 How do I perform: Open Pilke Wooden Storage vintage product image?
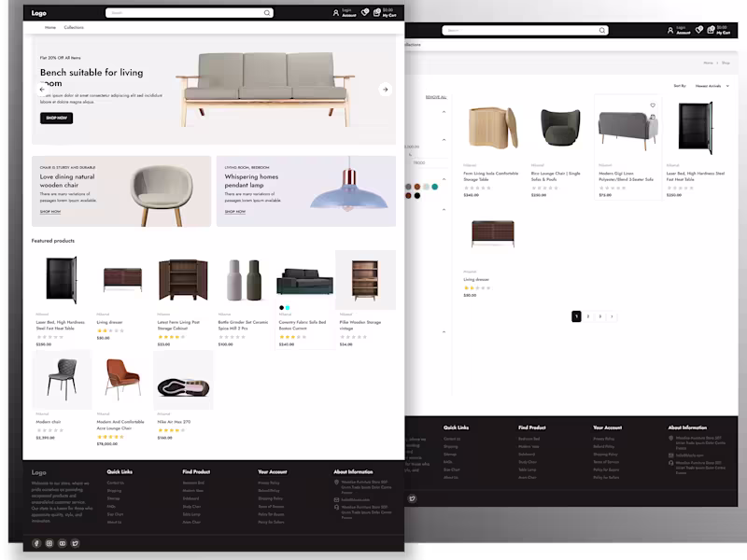click(x=365, y=280)
